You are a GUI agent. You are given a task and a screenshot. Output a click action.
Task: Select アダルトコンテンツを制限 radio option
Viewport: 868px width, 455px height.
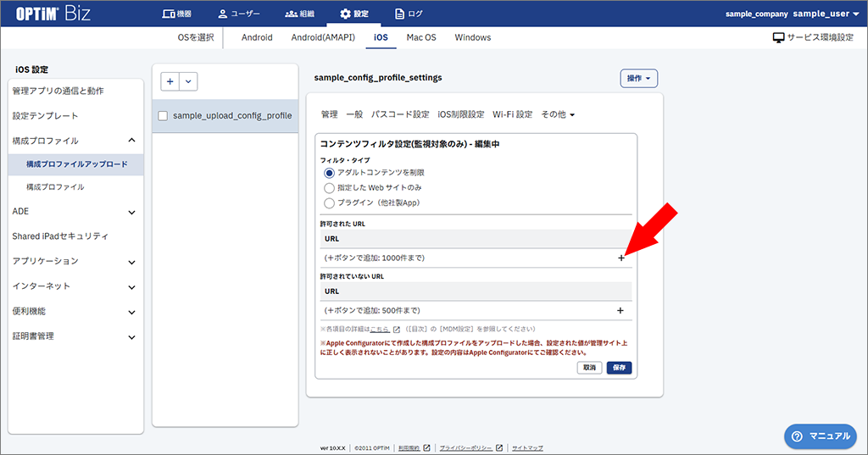click(330, 173)
